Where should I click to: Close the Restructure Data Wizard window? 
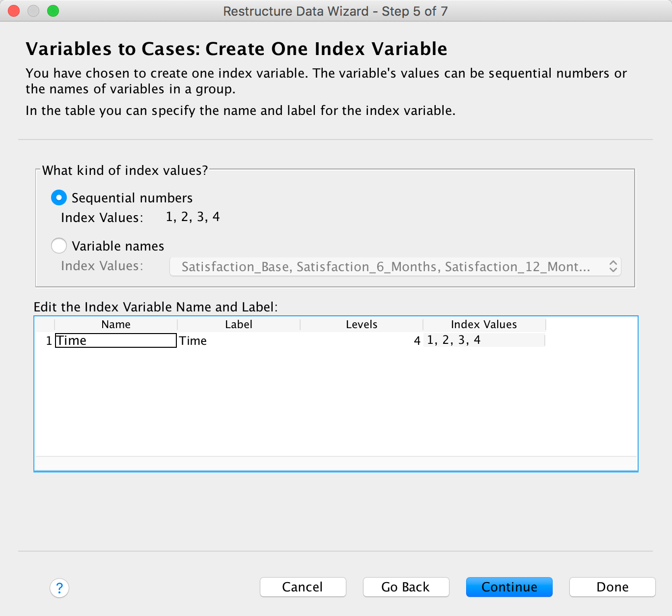[14, 11]
